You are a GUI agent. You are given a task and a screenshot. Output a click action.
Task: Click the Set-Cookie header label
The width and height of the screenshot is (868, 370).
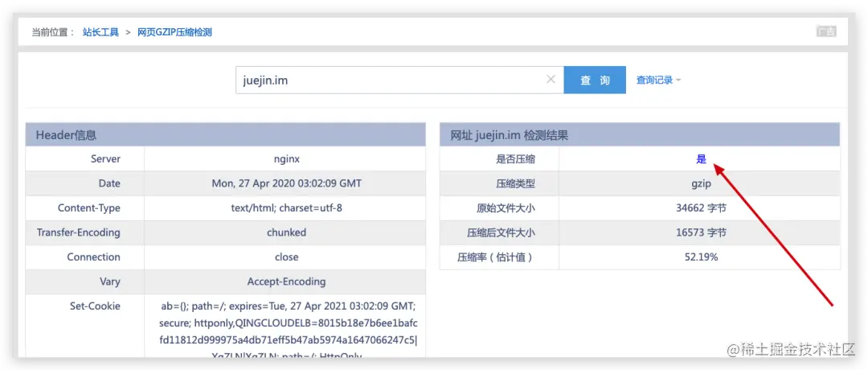point(95,306)
